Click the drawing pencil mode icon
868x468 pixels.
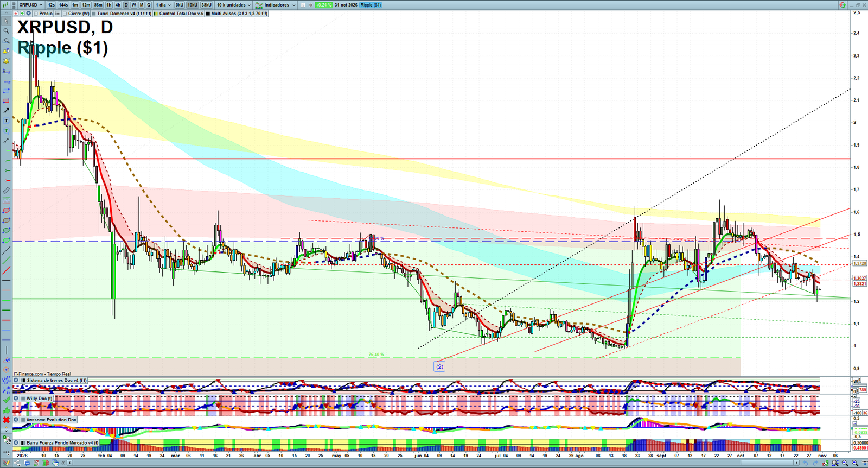pyautogui.click(x=7, y=463)
